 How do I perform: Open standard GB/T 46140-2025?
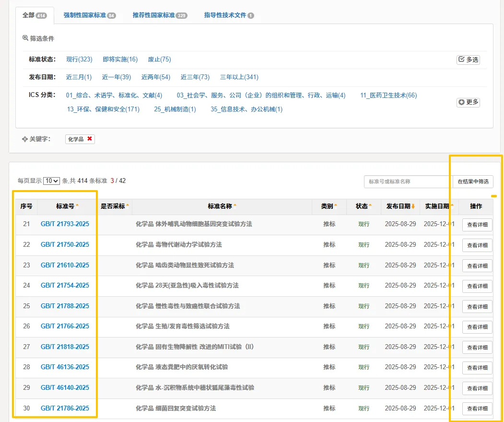65,387
